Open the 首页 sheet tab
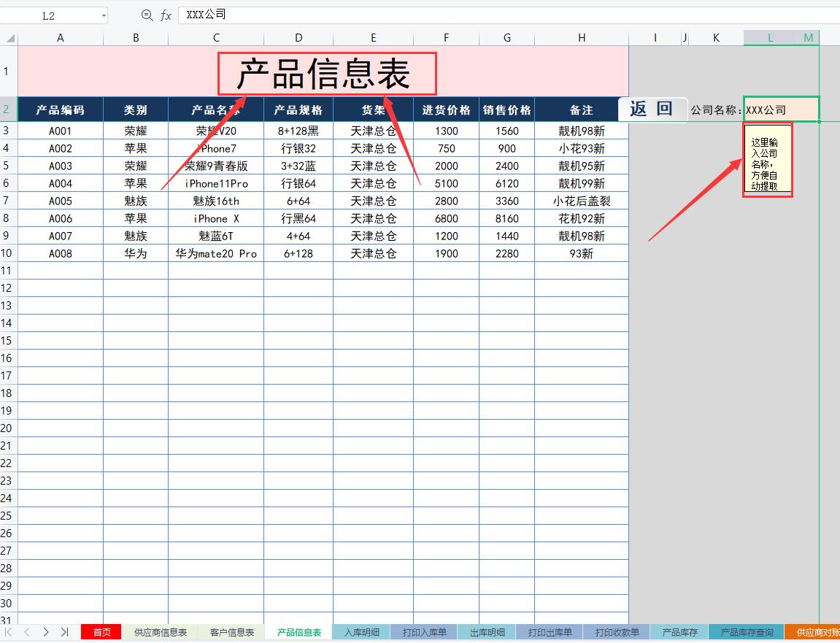This screenshot has height=643, width=840. pyautogui.click(x=100, y=632)
